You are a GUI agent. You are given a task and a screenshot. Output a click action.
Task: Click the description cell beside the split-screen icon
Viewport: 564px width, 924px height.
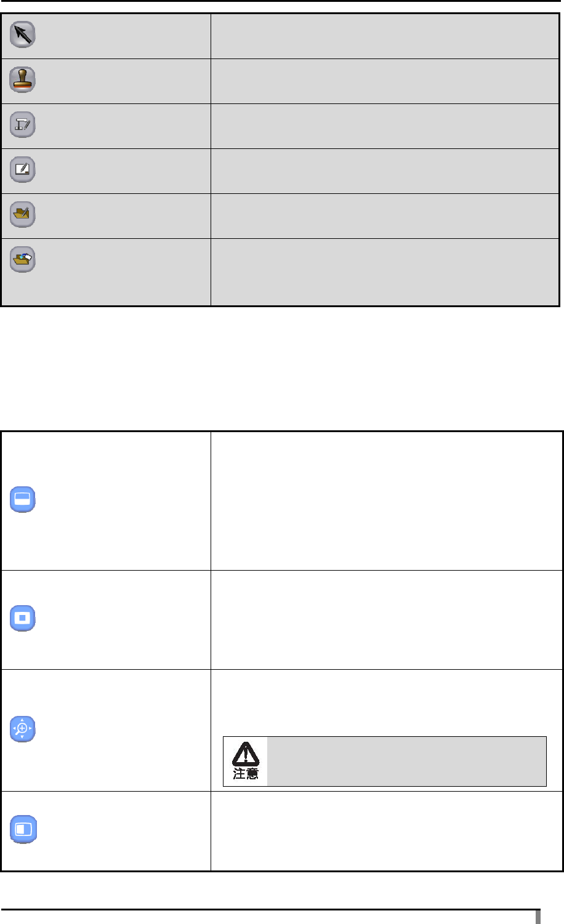(387, 830)
